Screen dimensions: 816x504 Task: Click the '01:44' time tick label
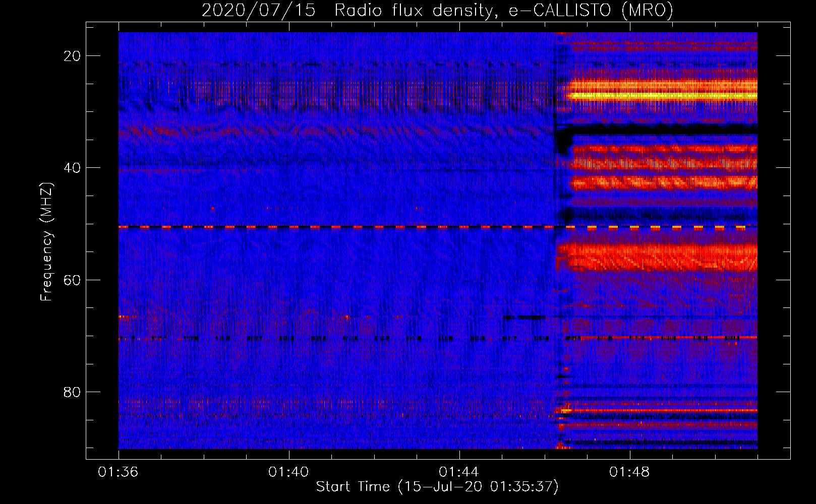(459, 472)
